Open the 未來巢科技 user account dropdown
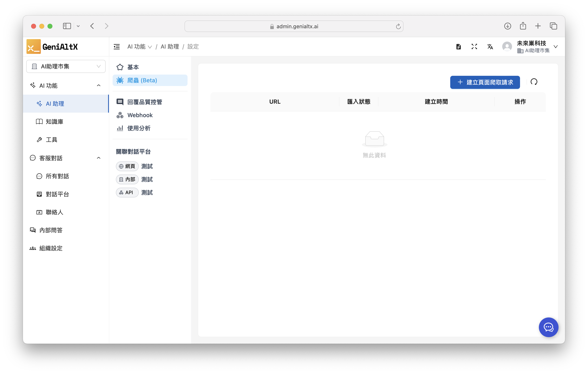 (x=555, y=47)
